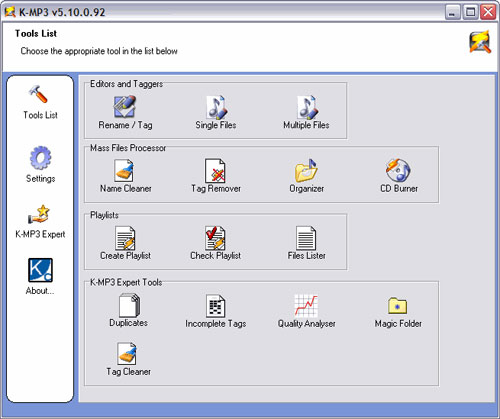Select the Create Playlist tool
This screenshot has height=419, width=500.
pyautogui.click(x=125, y=243)
